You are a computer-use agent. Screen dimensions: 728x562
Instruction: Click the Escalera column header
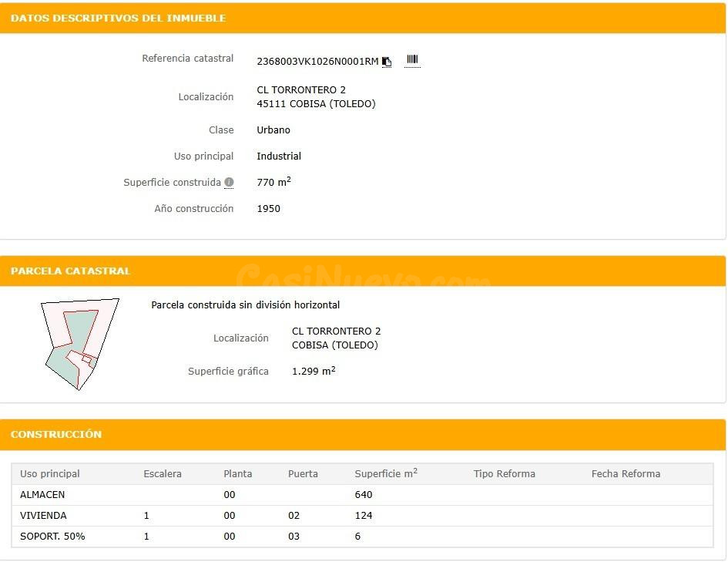[x=163, y=474]
